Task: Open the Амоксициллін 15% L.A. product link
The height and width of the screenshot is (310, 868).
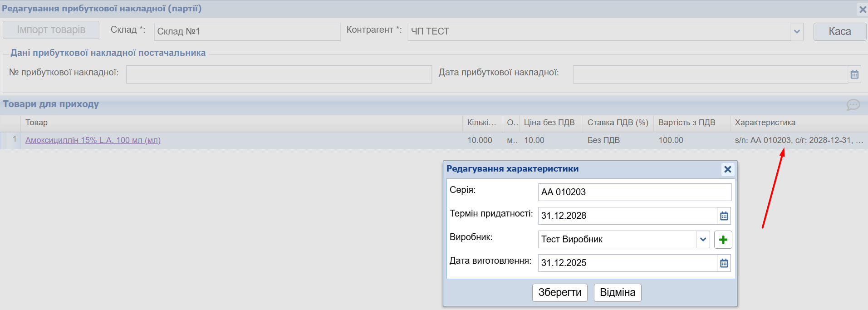Action: (x=93, y=140)
